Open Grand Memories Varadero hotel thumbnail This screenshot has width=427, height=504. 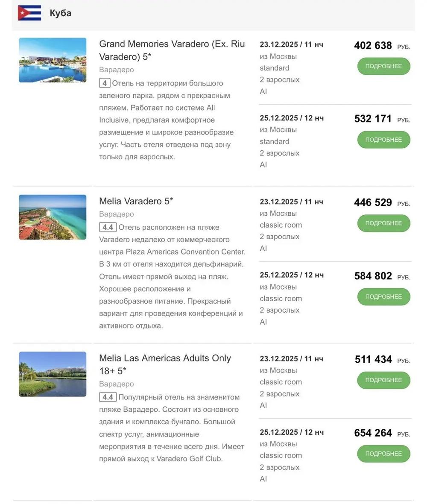click(53, 60)
